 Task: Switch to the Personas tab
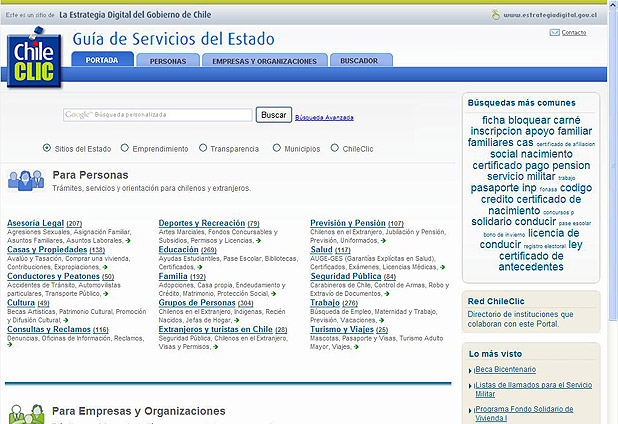[167, 61]
